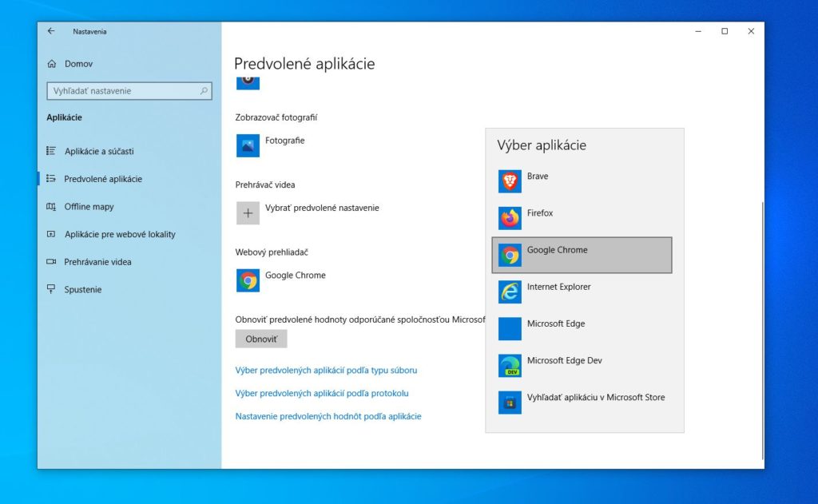This screenshot has height=504, width=818.
Task: Click the Obnoviť reset button
Action: tap(261, 339)
